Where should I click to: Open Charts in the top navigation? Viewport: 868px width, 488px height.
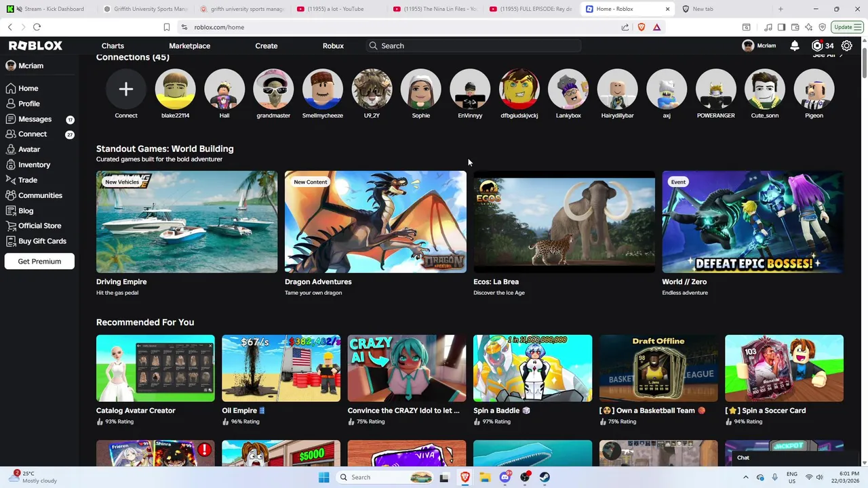point(113,45)
